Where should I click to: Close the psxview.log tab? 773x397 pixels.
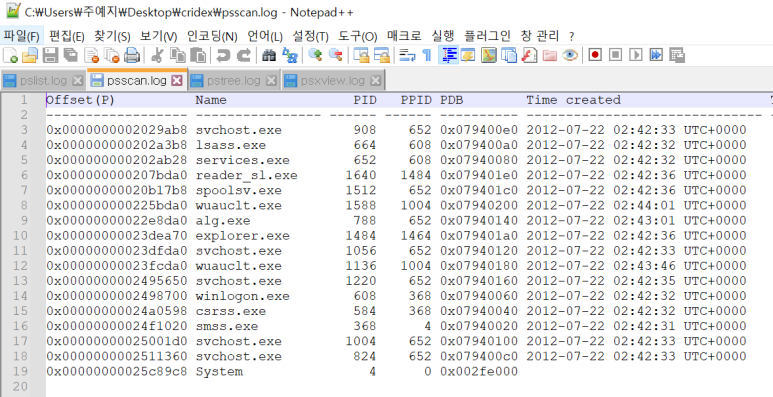375,81
